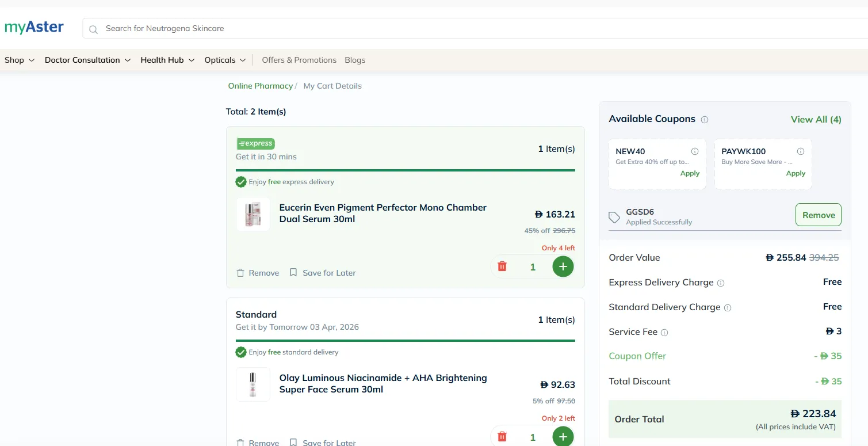Viewport: 868px width, 446px height.
Task: Click the Total Discount label
Action: coord(640,381)
